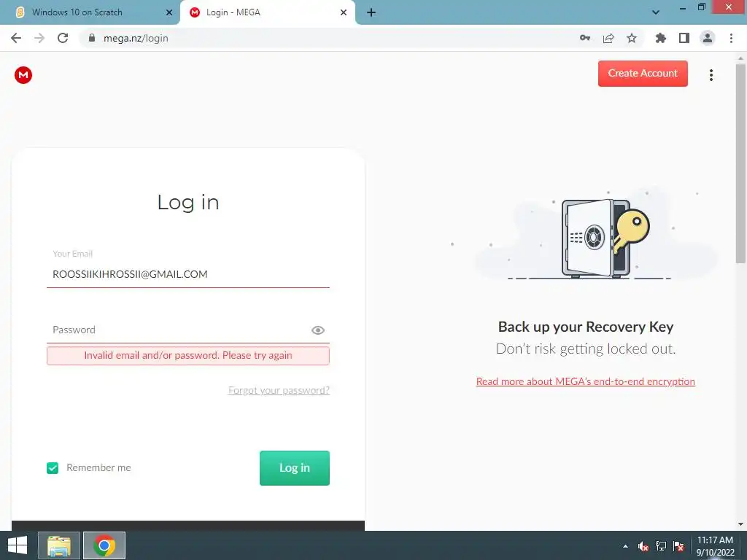
Task: Open Chrome three-dot settings menu
Action: [731, 38]
